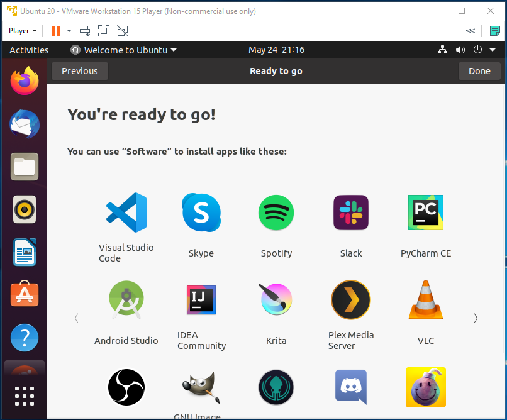
Task: Show Applications grid in the dock
Action: click(25, 395)
